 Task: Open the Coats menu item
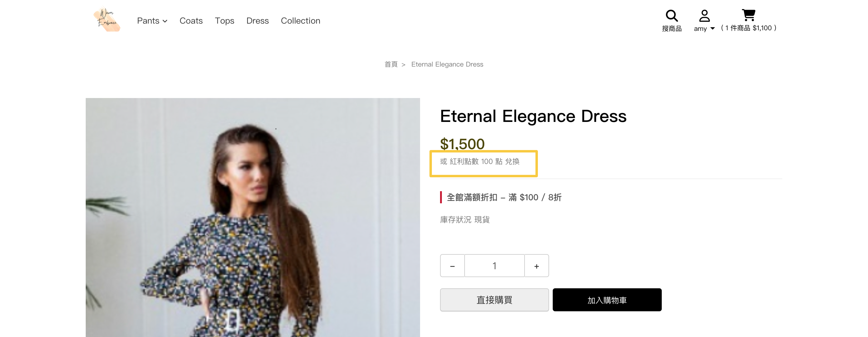(x=191, y=21)
